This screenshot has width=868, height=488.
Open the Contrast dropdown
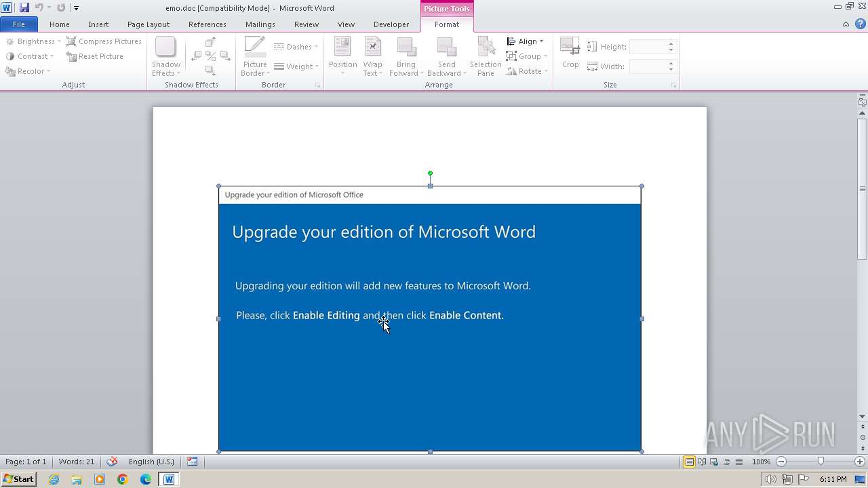[29, 56]
